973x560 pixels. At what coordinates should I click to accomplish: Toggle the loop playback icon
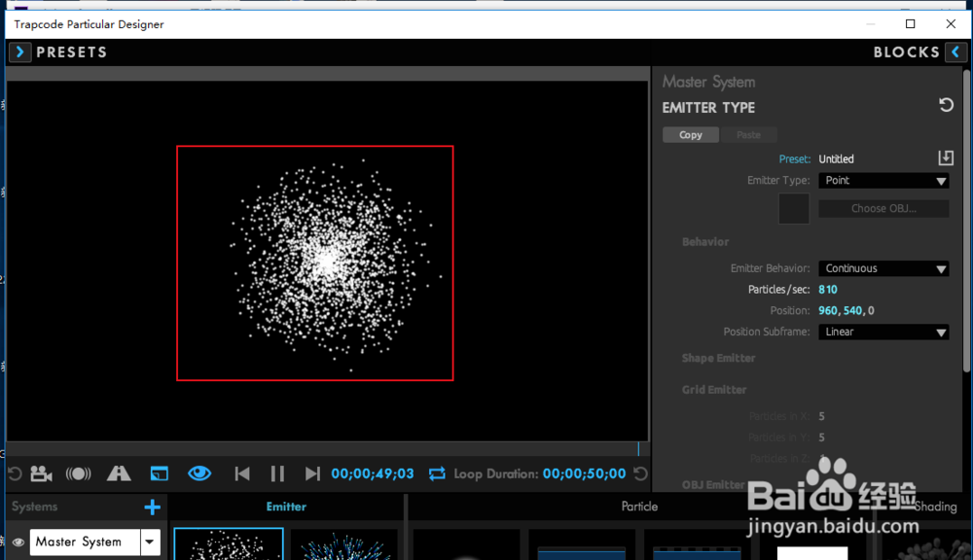(x=437, y=473)
